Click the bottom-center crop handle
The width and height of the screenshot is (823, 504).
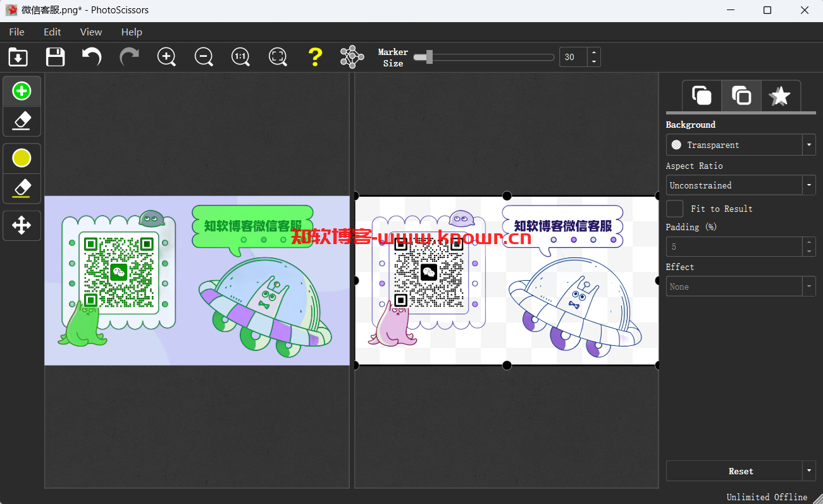pyautogui.click(x=507, y=365)
